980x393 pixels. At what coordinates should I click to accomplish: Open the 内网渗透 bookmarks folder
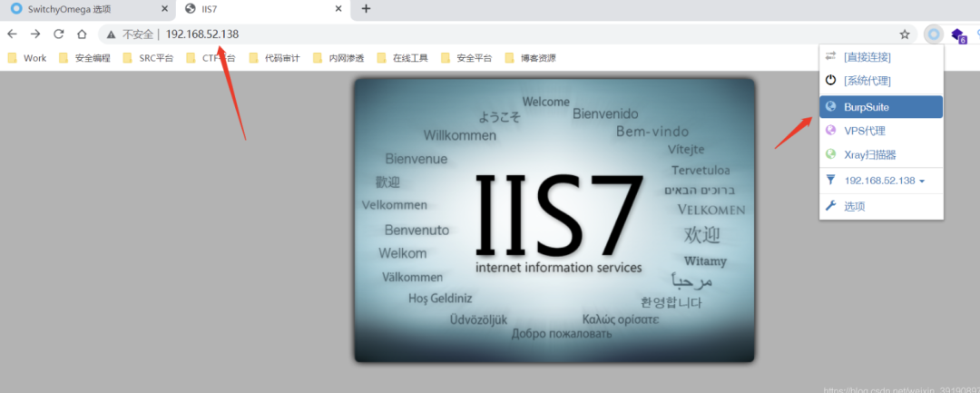pos(339,58)
